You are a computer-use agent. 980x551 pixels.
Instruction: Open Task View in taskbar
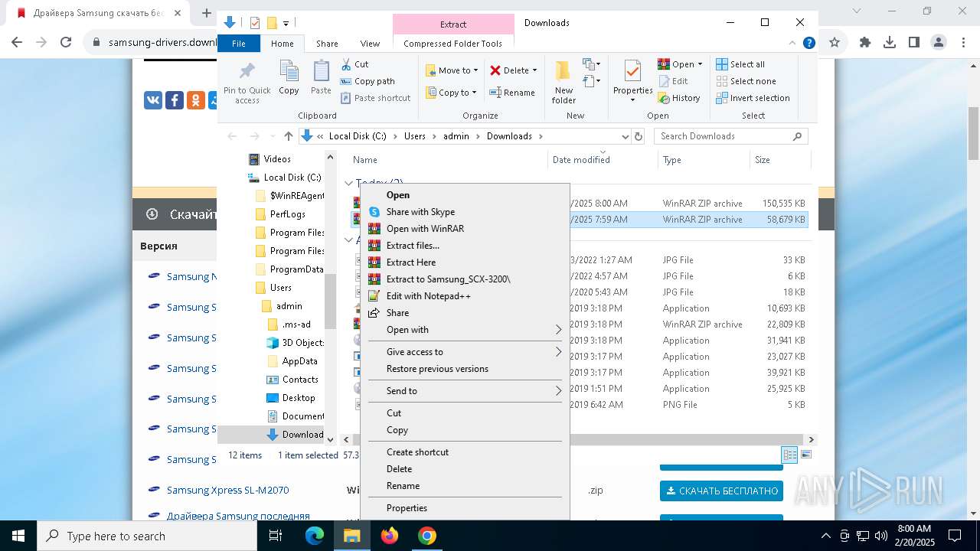point(276,536)
